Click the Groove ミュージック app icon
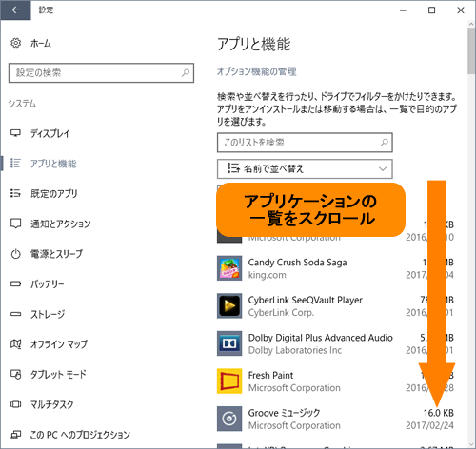The image size is (476, 449). pos(229,419)
